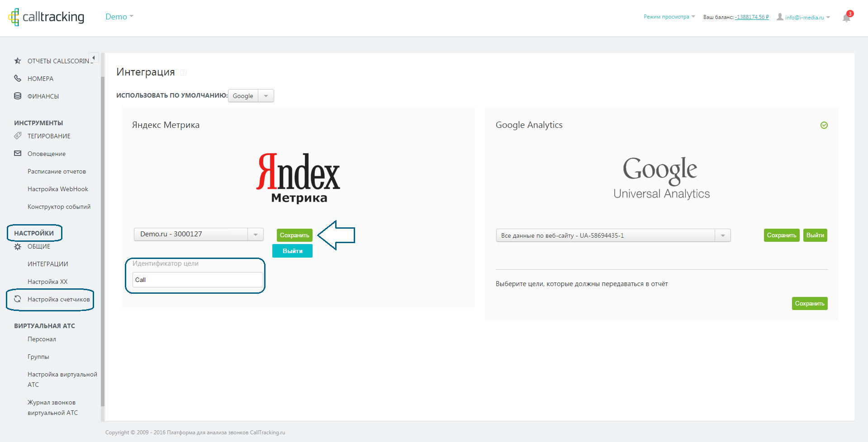Click the phone icon next to НОМЕРА
The image size is (868, 442).
coord(18,78)
